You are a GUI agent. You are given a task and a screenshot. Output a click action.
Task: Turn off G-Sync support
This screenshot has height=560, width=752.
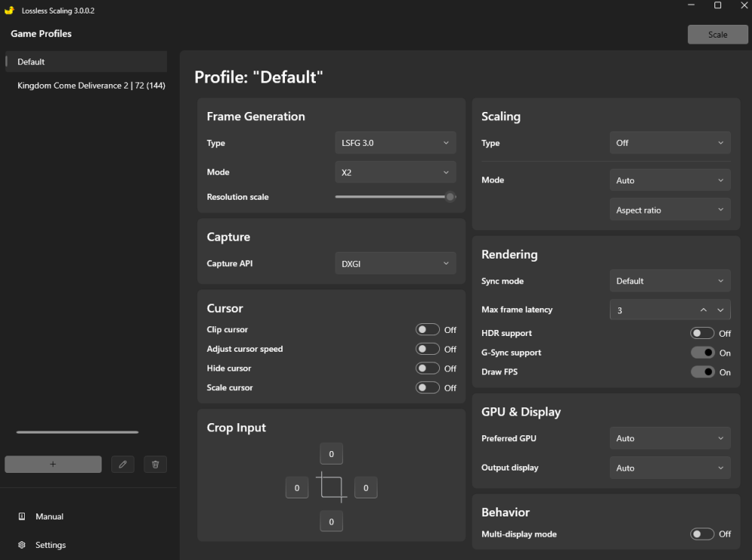(702, 353)
